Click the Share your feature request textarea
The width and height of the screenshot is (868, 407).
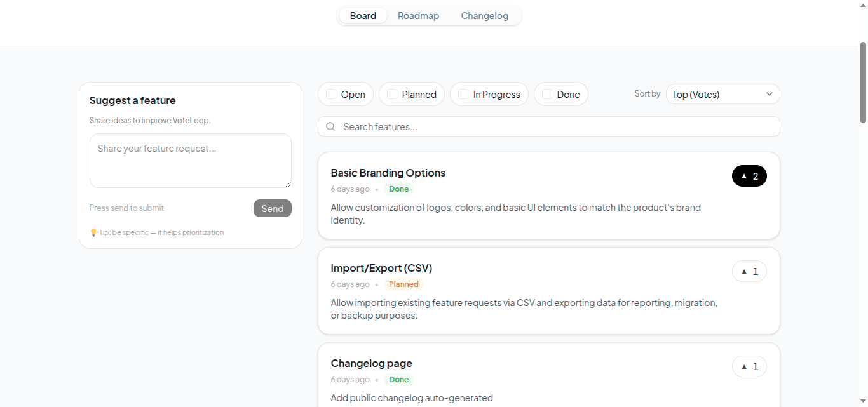[191, 161]
